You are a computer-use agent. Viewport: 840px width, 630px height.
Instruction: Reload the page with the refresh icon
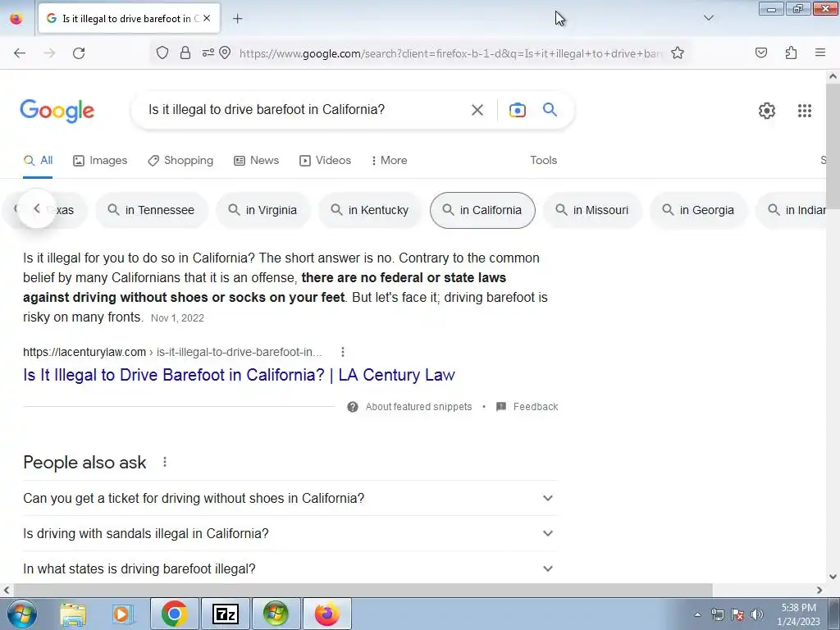79,53
